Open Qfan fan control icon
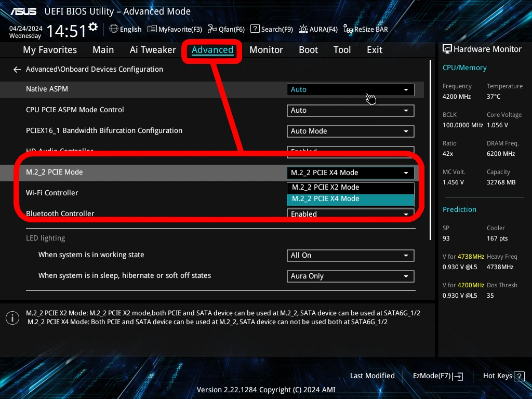Screen dimensions: 532x399 [x=212, y=29]
